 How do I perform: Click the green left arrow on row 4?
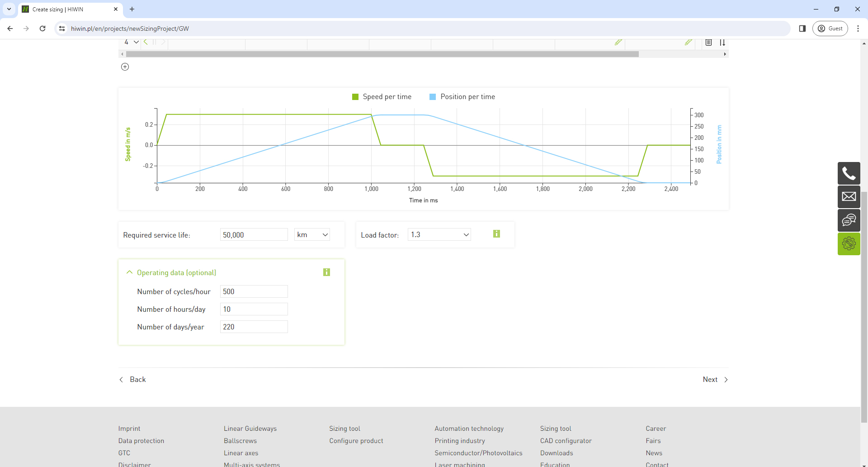coord(146,42)
